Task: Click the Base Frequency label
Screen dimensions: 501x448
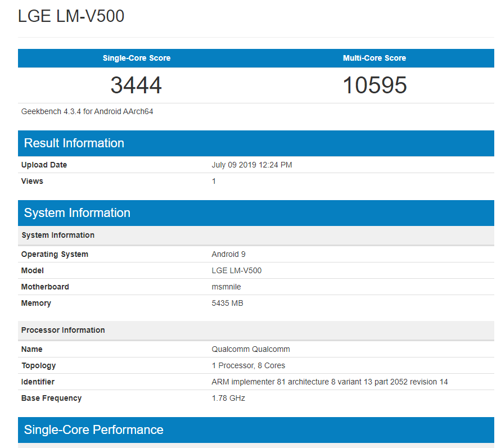Action: (51, 398)
